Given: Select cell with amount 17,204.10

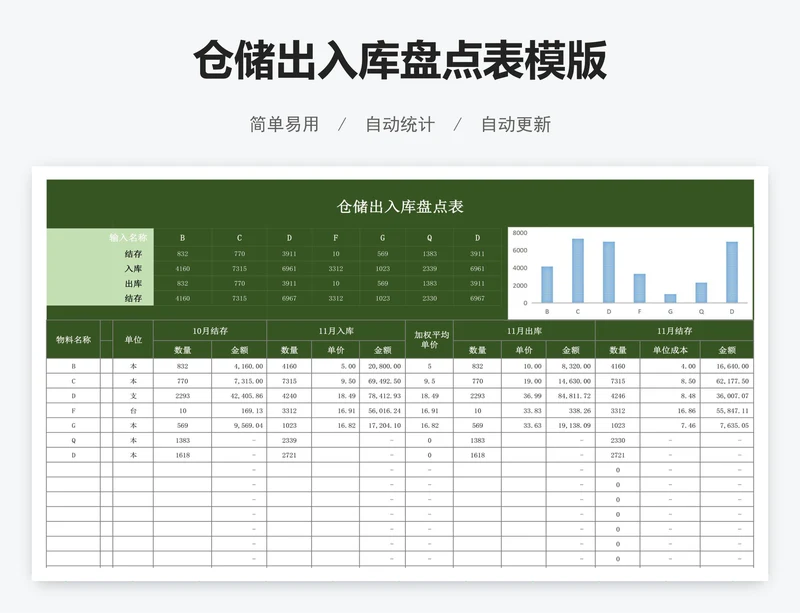Looking at the screenshot, I should (383, 425).
